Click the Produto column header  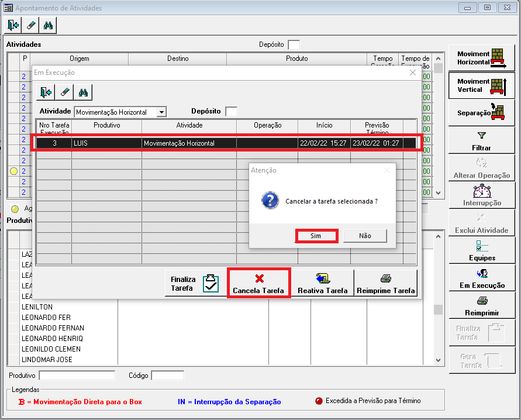tap(296, 58)
